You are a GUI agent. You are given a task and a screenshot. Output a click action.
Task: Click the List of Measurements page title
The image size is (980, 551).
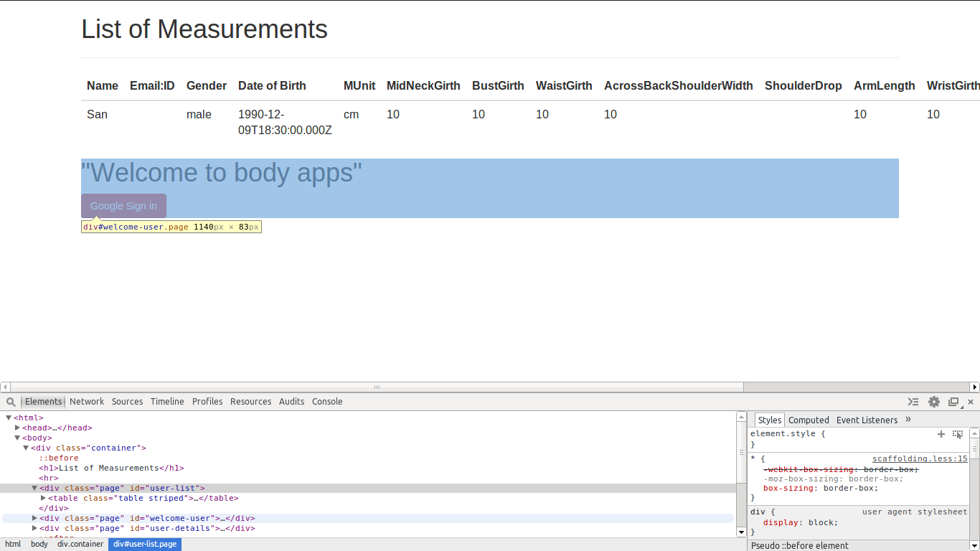[x=204, y=29]
